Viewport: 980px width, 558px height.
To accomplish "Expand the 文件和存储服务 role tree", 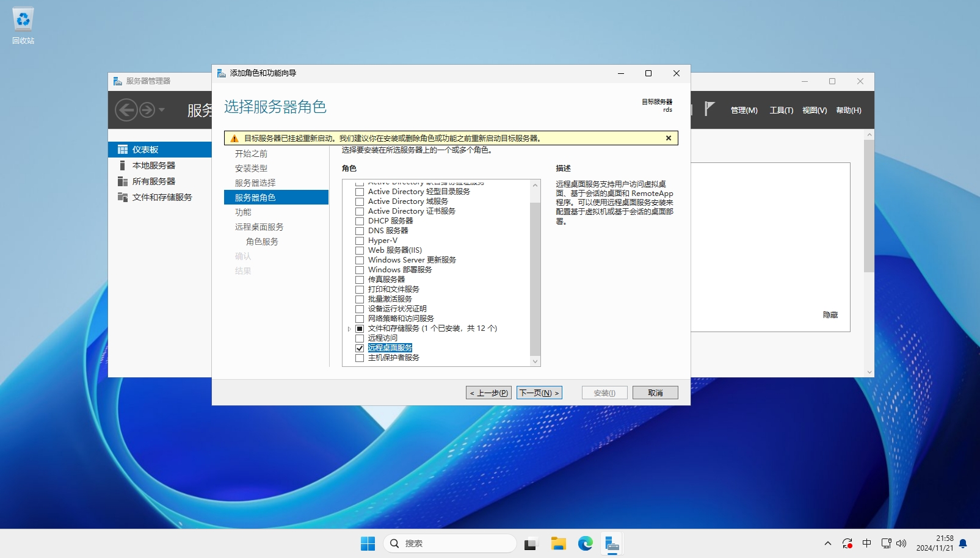I will click(x=349, y=328).
